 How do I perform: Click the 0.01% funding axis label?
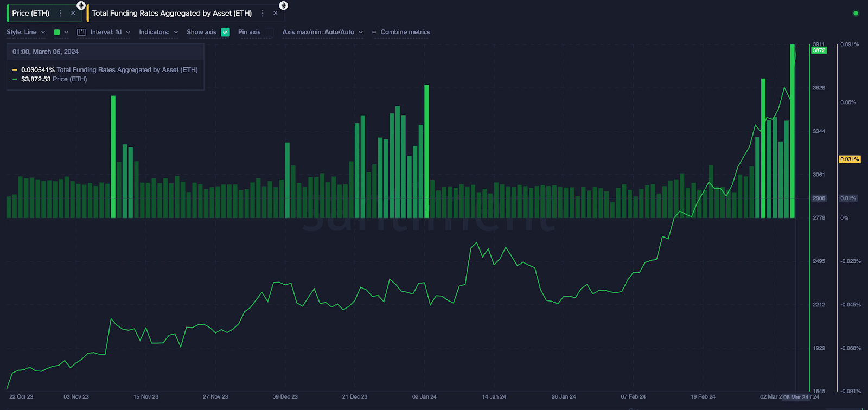tap(848, 198)
